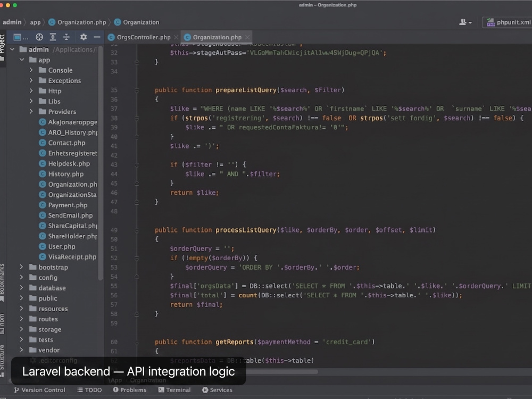Click Organization class in breadcrumb bar

pos(136,22)
